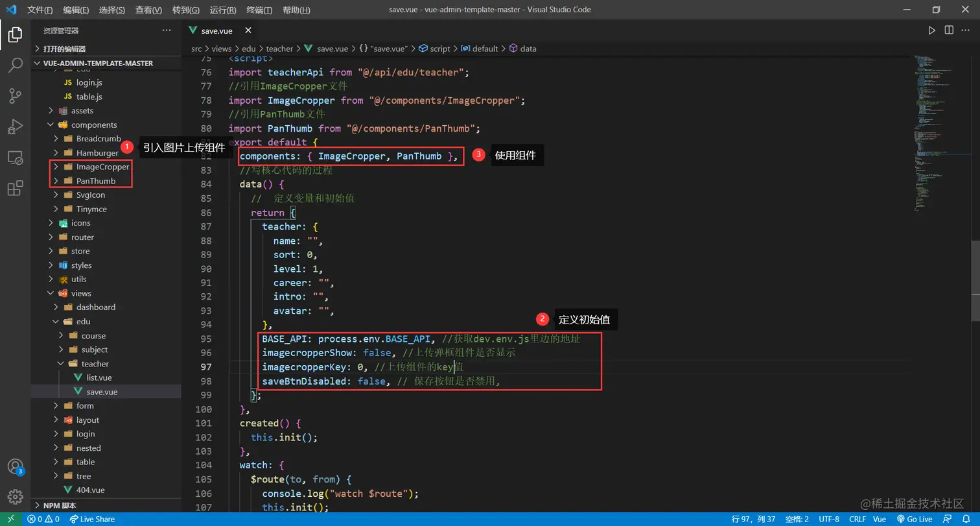Expand the assets folder

(x=106, y=111)
